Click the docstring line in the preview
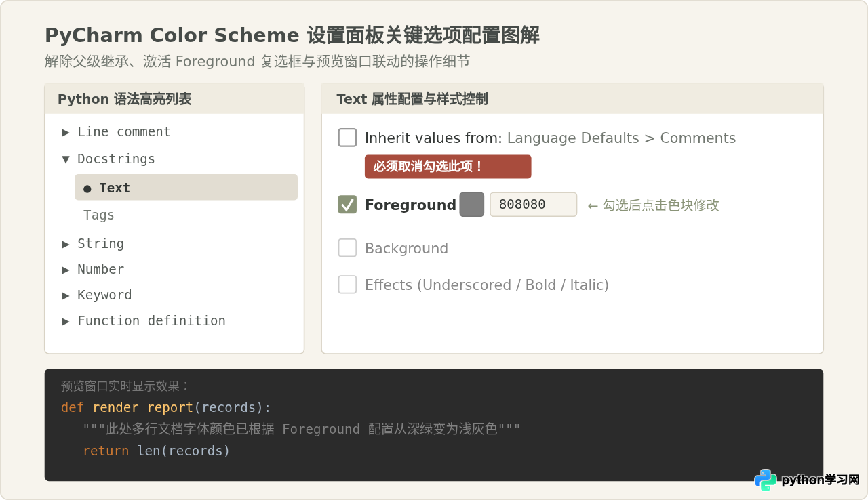Screen dimensions: 868x500 pos(302,430)
